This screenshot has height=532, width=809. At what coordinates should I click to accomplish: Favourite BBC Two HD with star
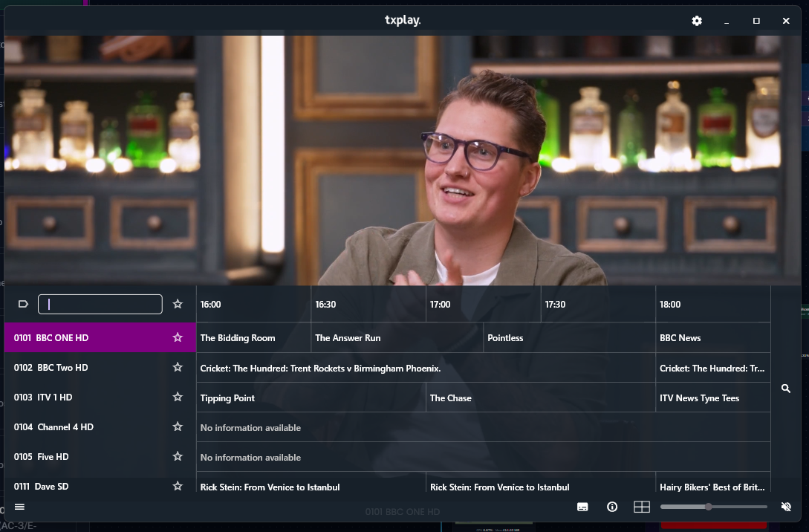pyautogui.click(x=178, y=367)
